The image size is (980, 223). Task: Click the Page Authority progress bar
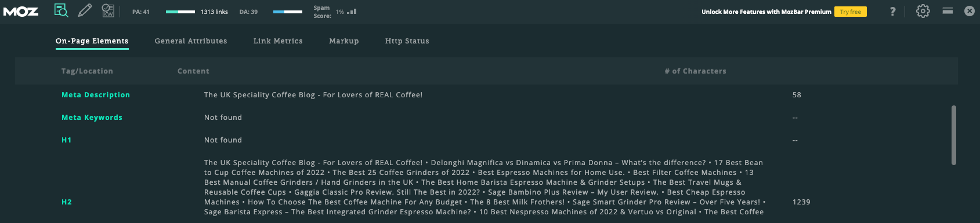[x=180, y=12]
